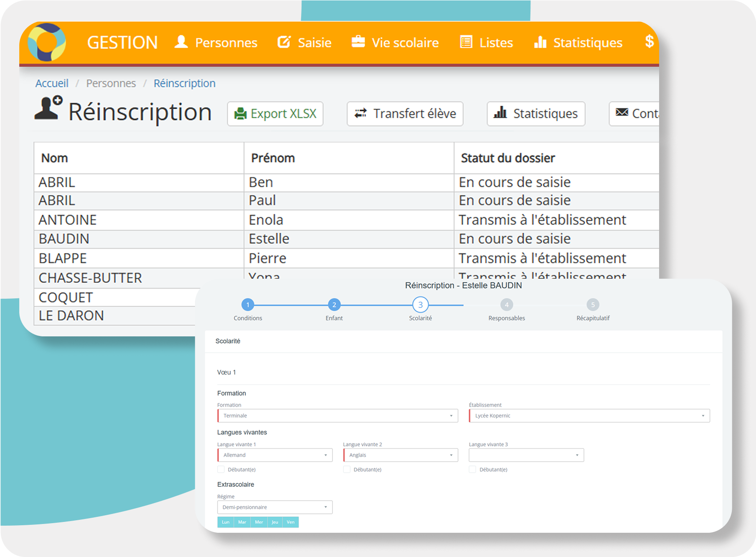Click the Saisie pencil icon
This screenshot has width=756, height=557.
[284, 42]
